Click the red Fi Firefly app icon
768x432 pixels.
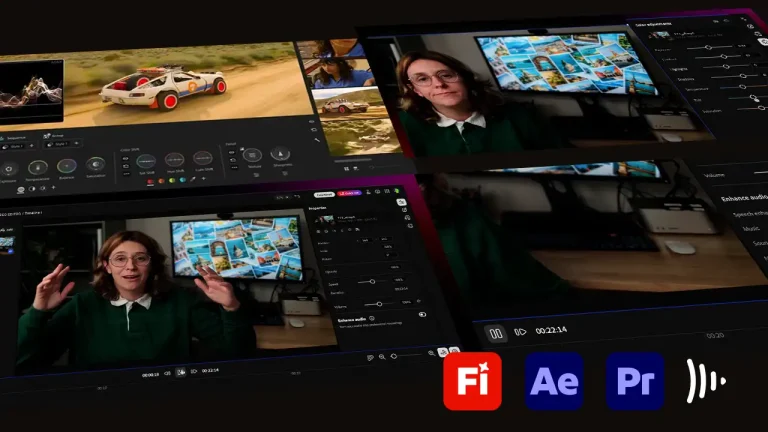click(x=472, y=381)
